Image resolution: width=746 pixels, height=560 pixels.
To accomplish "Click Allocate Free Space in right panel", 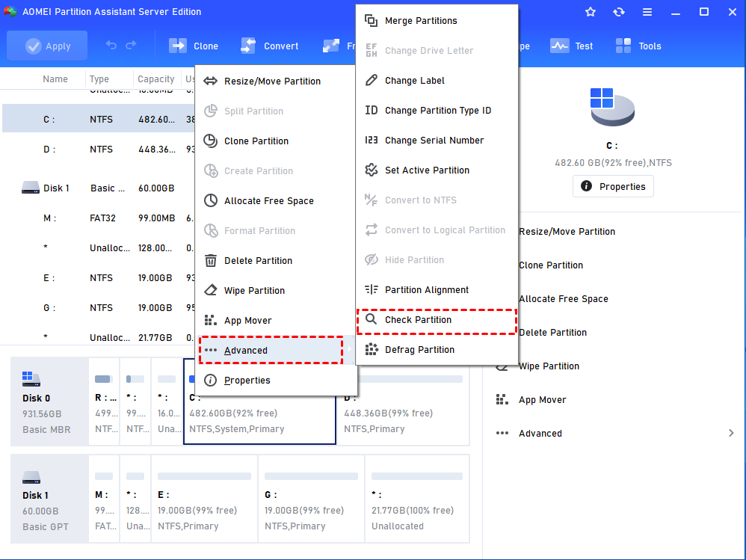I will (x=564, y=299).
